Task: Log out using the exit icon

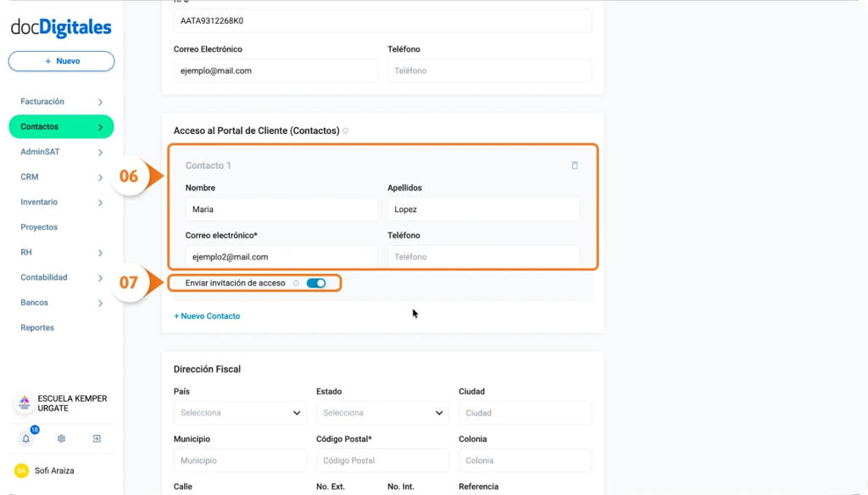Action: coord(96,438)
